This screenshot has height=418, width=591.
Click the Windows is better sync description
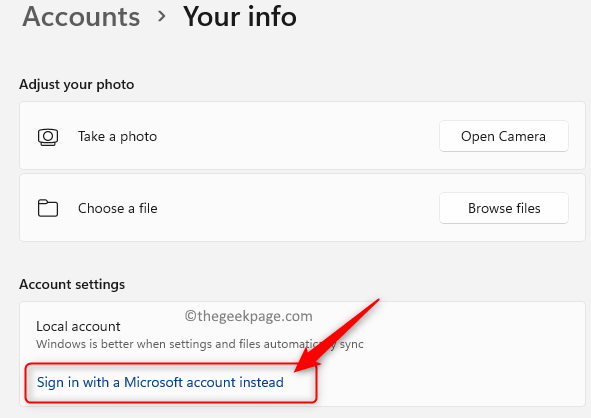point(200,344)
